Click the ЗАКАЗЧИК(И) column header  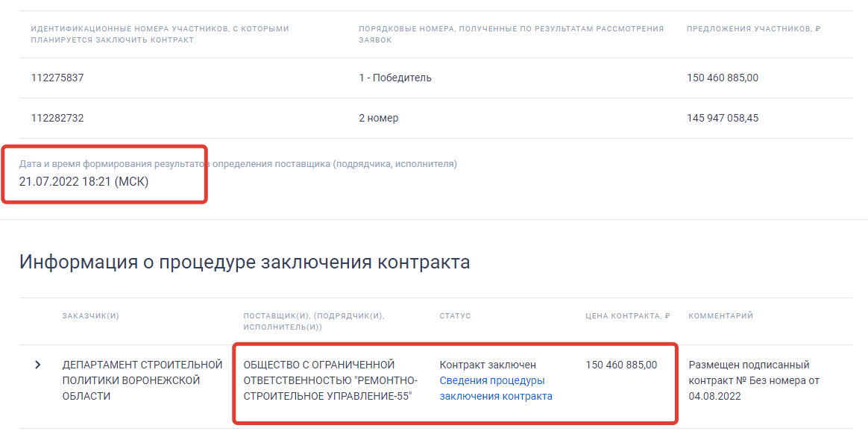click(90, 316)
